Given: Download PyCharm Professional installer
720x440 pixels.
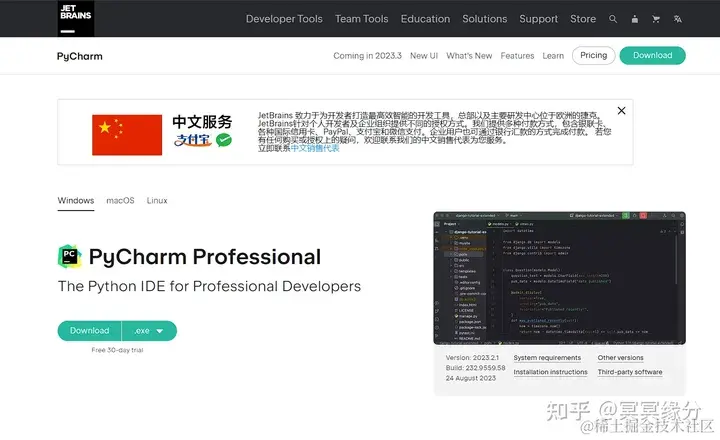Looking at the screenshot, I should 90,331.
